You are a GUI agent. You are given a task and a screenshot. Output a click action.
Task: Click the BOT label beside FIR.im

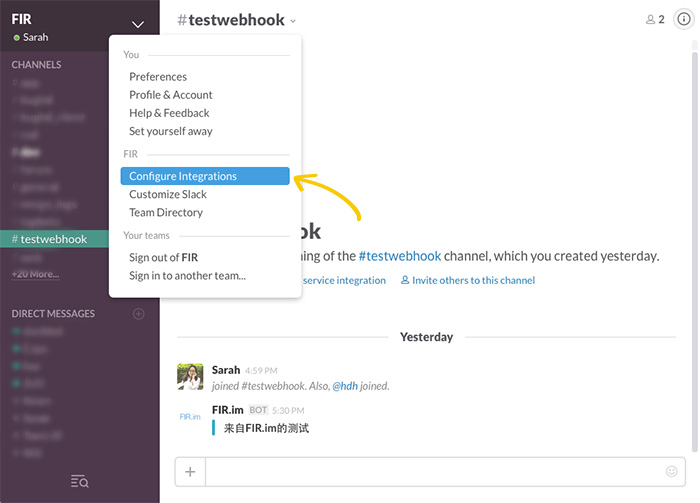coord(258,410)
